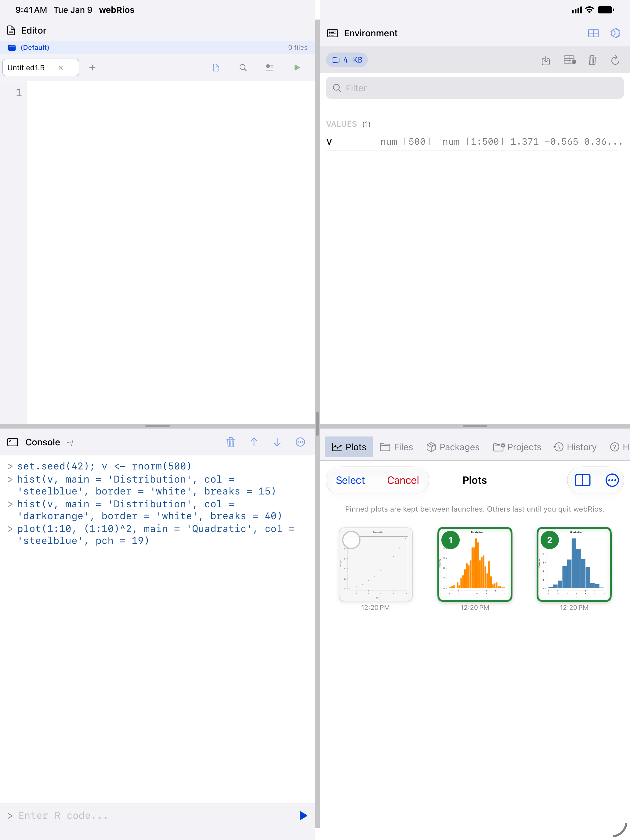Import data into the environment icon

click(x=546, y=60)
